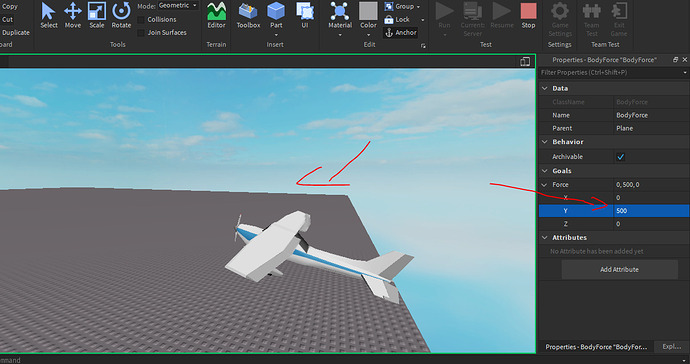This screenshot has width=690, height=364.
Task: Toggle the Anchor tool
Action: [400, 33]
